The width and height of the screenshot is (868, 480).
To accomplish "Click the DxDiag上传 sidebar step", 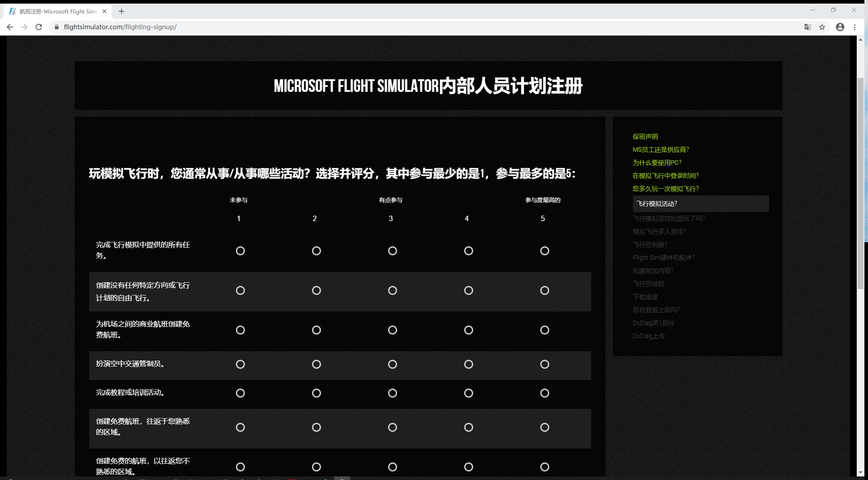I will coord(648,336).
